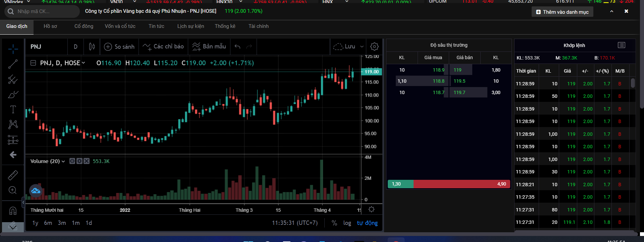This screenshot has width=644, height=242.
Task: Set chart range to 1y
Action: click(35, 223)
